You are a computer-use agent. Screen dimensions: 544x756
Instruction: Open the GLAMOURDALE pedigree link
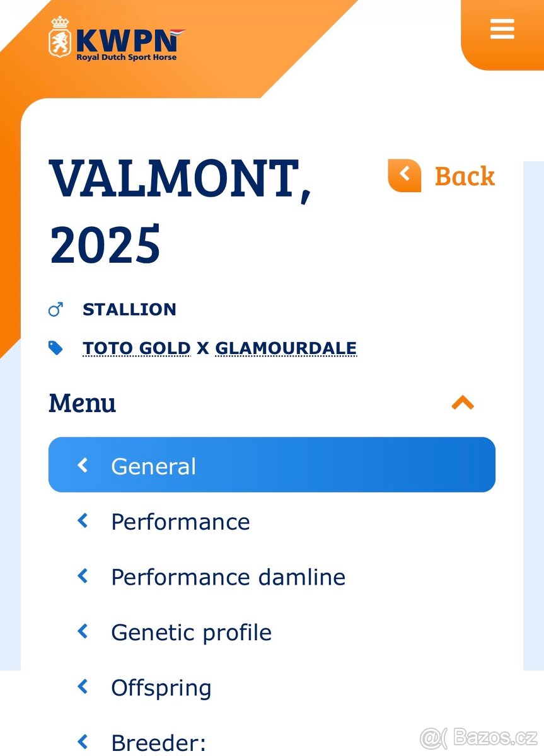point(286,348)
